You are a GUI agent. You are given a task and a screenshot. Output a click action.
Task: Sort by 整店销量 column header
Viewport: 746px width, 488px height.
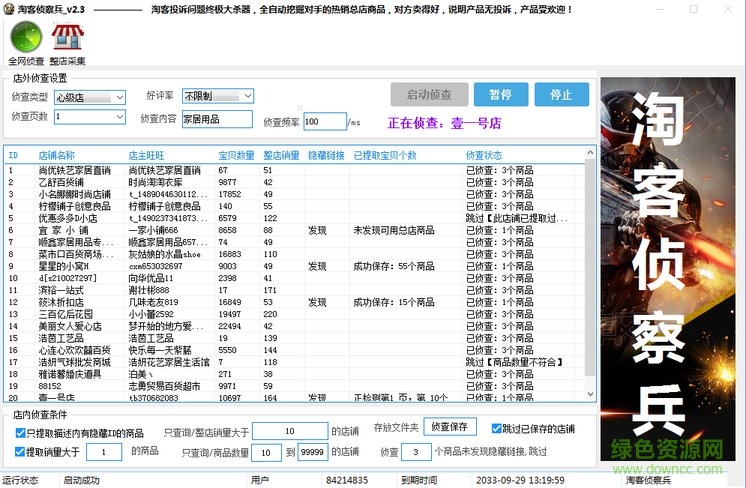pyautogui.click(x=282, y=156)
